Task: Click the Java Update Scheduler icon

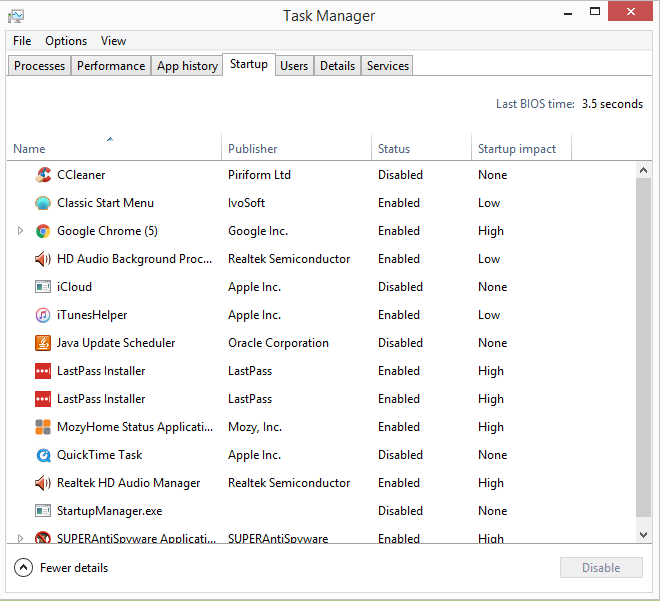Action: [43, 343]
